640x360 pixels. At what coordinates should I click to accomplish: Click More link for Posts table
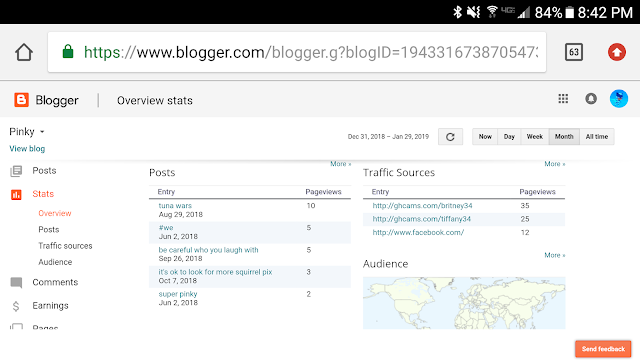pyautogui.click(x=340, y=164)
